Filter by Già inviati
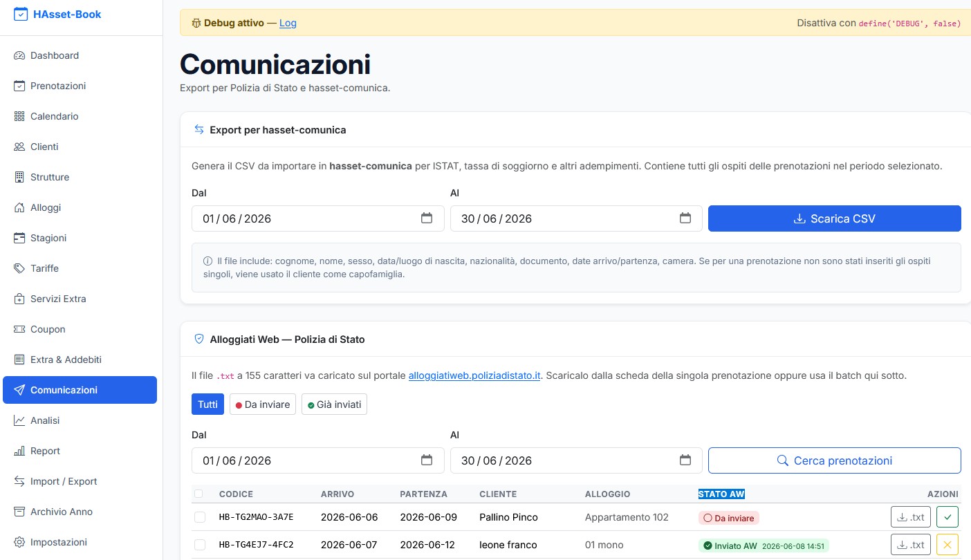This screenshot has width=971, height=560. point(334,404)
